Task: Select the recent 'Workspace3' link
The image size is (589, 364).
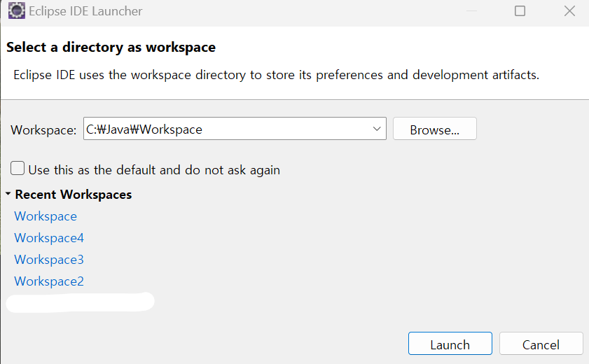Action: click(x=49, y=260)
